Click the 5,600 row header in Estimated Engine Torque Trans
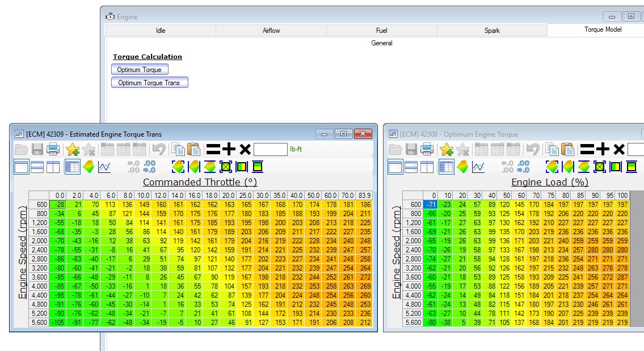The height and width of the screenshot is (351, 644). (39, 323)
